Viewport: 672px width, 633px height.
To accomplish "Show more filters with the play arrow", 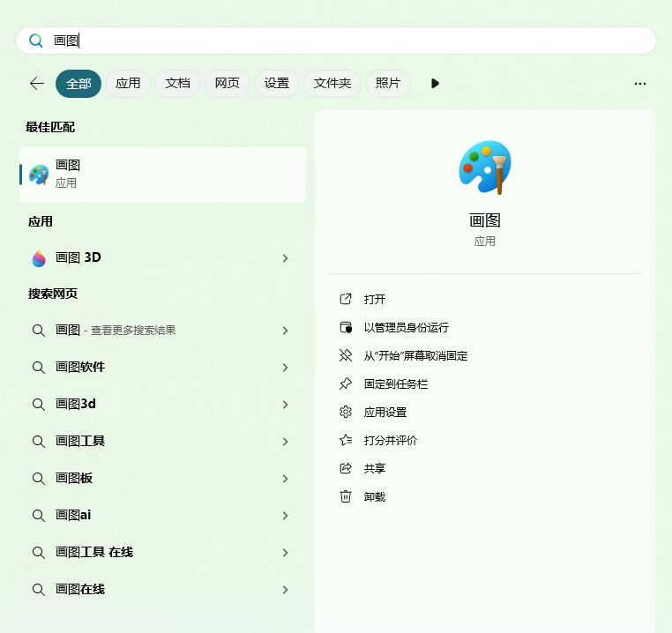I will pyautogui.click(x=435, y=83).
